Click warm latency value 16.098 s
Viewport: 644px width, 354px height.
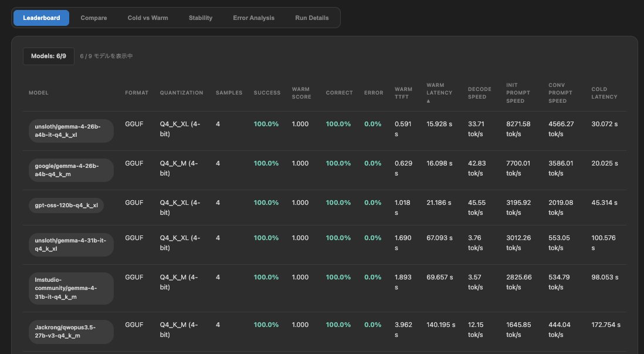click(439, 163)
